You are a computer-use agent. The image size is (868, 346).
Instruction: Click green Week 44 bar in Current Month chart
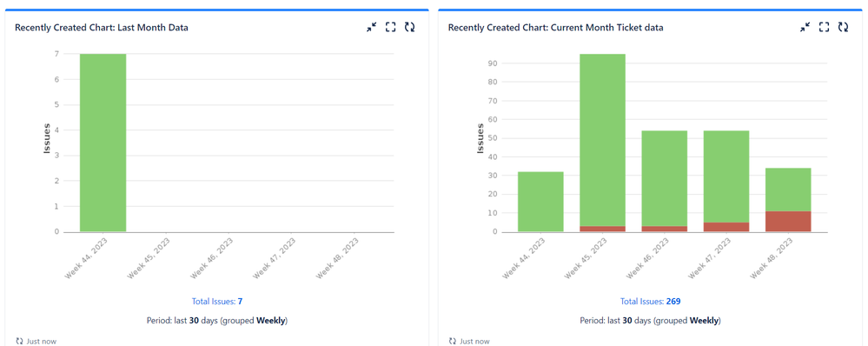tap(540, 202)
